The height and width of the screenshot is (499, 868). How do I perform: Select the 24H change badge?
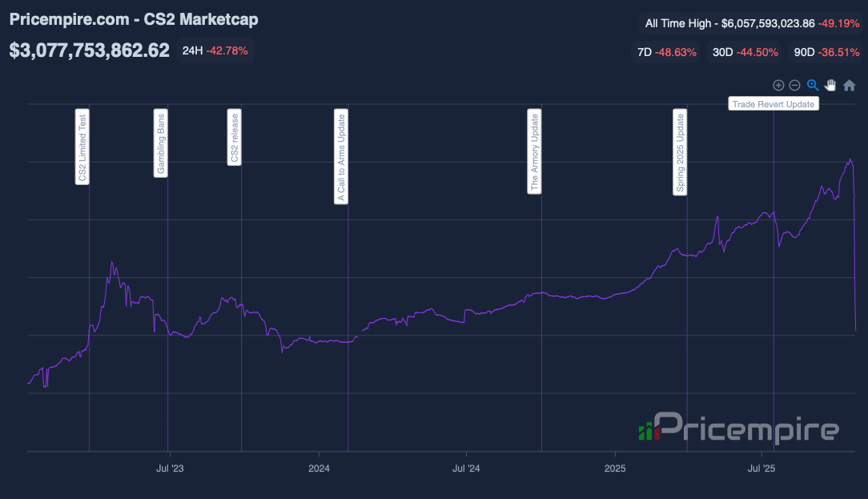[215, 50]
